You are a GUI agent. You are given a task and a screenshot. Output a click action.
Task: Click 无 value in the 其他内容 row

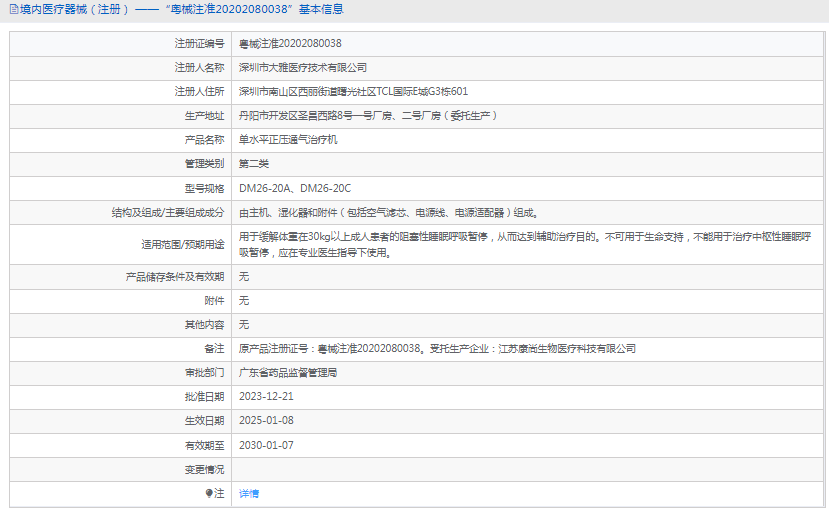[244, 325]
